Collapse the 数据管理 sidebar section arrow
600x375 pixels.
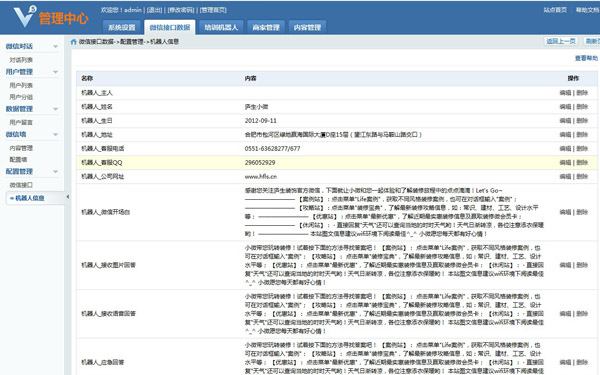tap(55, 109)
